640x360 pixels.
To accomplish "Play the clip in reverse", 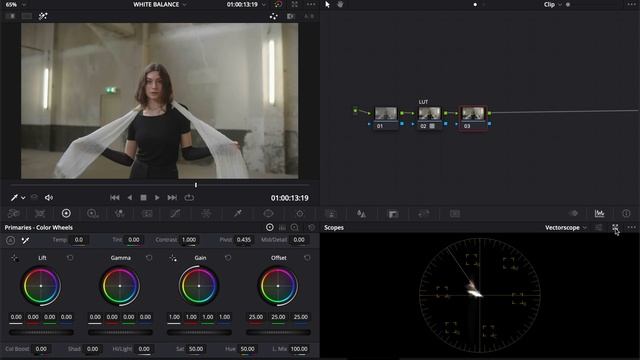I will point(129,198).
